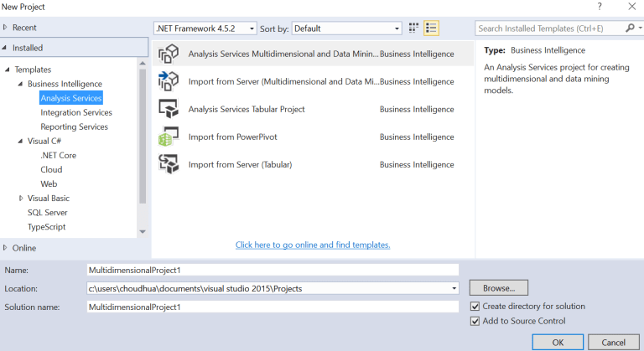The image size is (644, 351).
Task: Click the Import from Server (Tabular) icon
Action: click(x=169, y=164)
